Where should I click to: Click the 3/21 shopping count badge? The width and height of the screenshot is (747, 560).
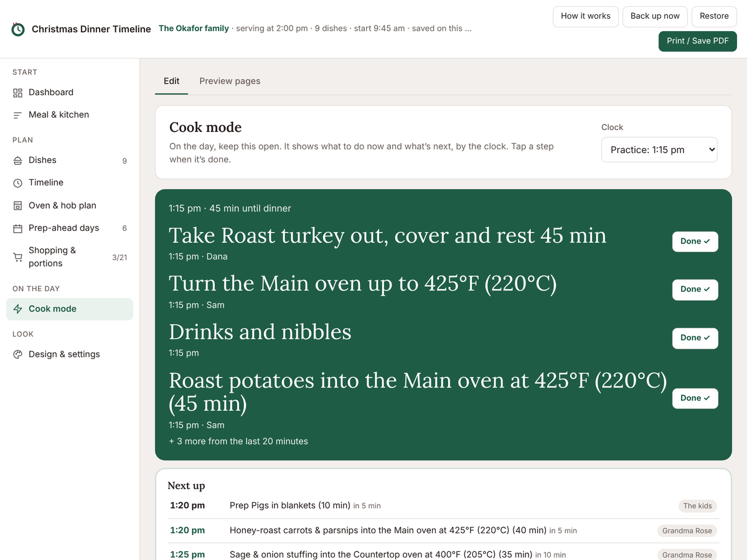coord(120,258)
